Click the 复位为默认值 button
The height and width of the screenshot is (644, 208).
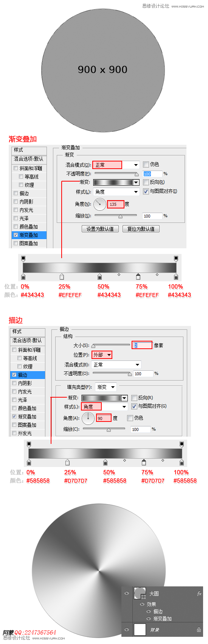[x=141, y=229]
